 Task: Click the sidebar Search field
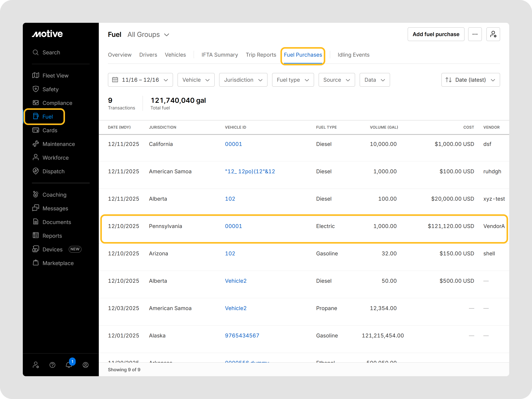click(x=51, y=52)
